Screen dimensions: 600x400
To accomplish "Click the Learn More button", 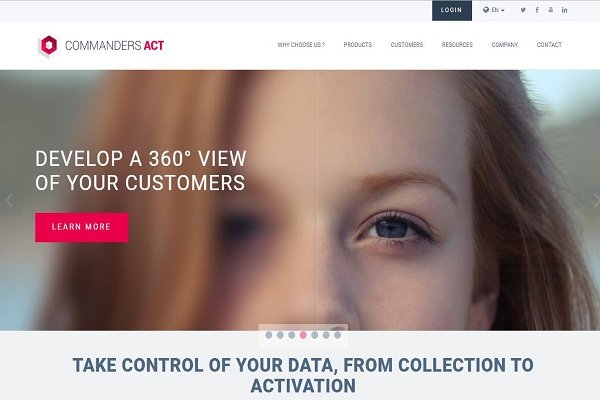I will click(82, 227).
